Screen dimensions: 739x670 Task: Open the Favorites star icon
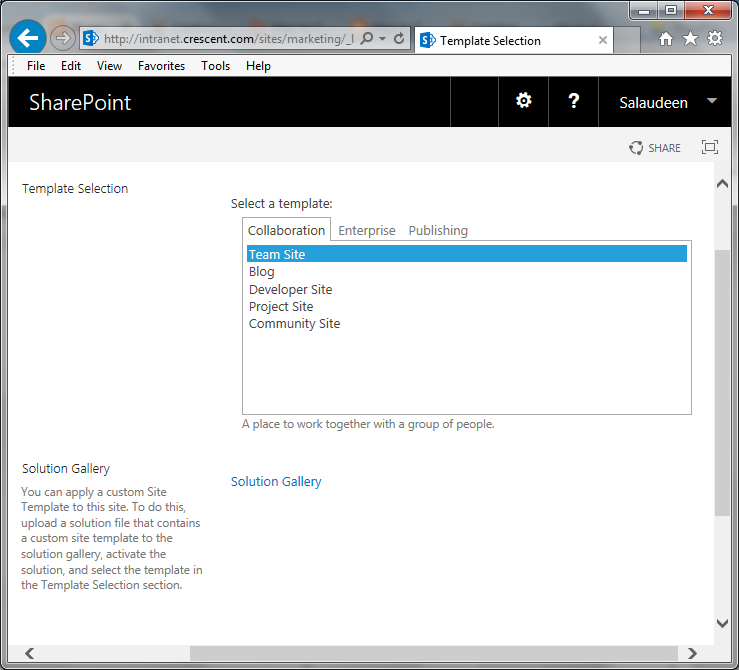[690, 39]
